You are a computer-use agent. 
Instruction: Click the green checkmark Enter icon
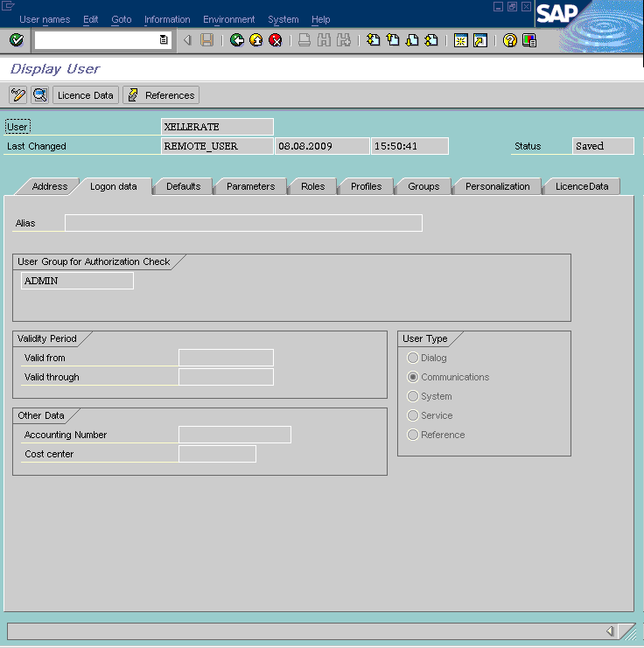(17, 40)
